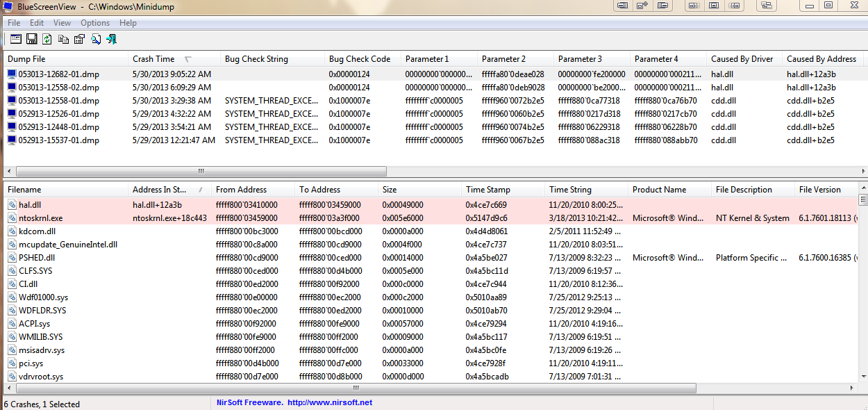Visit the http://www.nirsoft.net link
Screen dimensions: 868x410
coord(329,402)
